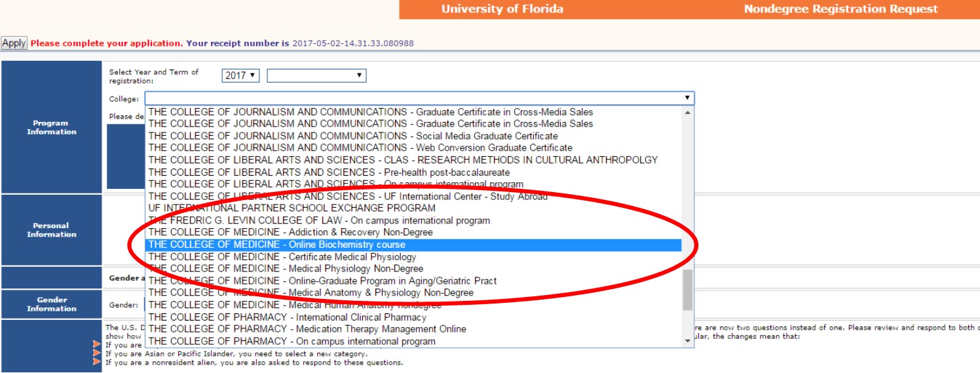This screenshot has width=980, height=373.
Task: Select UF International Partner School Exchange Program
Action: (413, 208)
